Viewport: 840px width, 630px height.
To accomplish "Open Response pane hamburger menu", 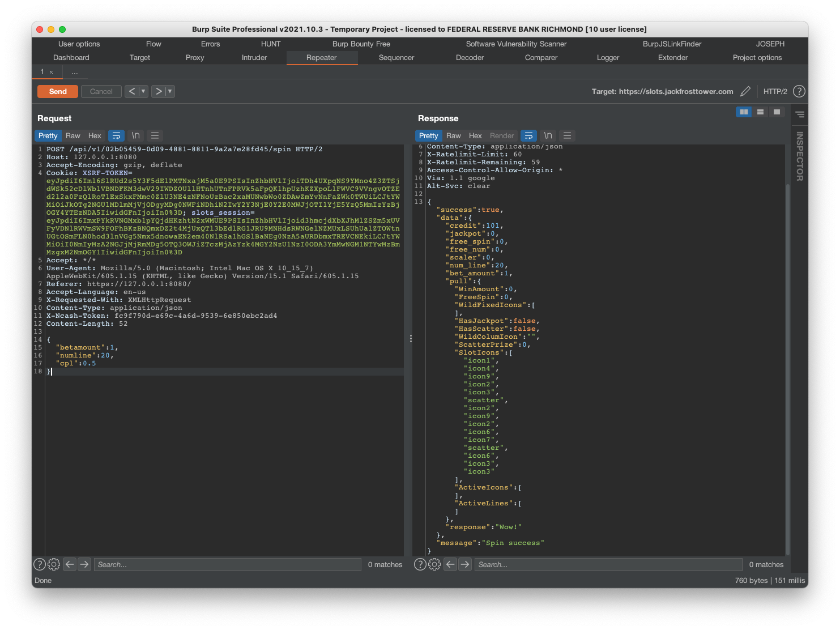I will pyautogui.click(x=567, y=135).
